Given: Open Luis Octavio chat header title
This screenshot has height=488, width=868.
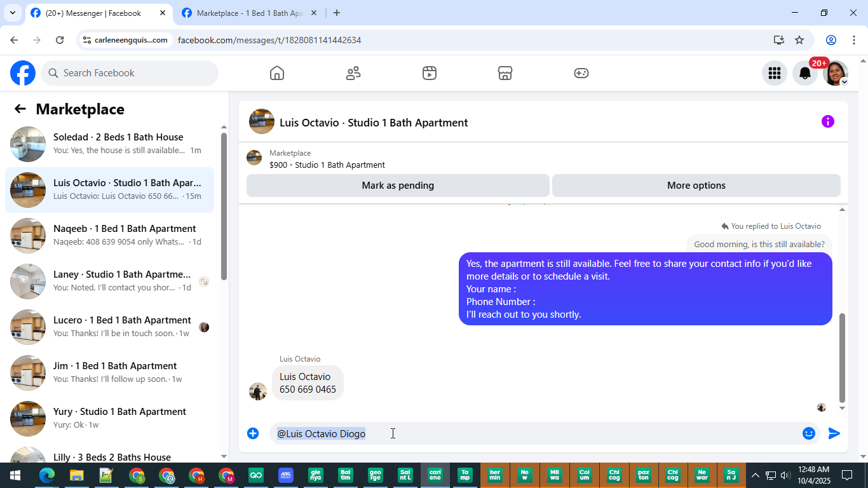Looking at the screenshot, I should (374, 123).
